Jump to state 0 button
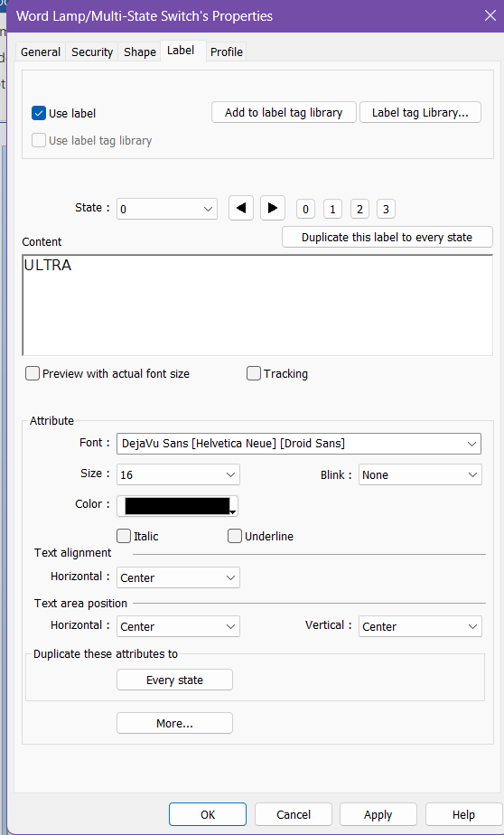504x835 pixels. 305,210
